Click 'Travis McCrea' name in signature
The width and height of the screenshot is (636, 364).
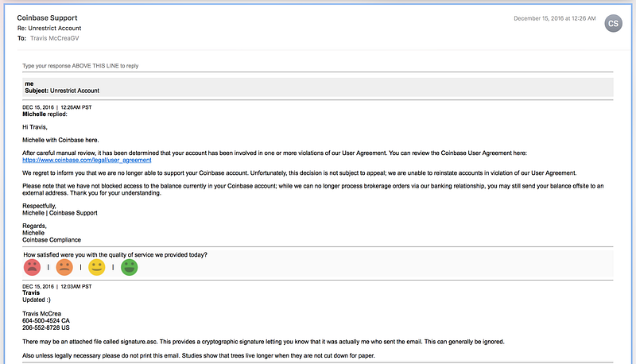pos(41,314)
